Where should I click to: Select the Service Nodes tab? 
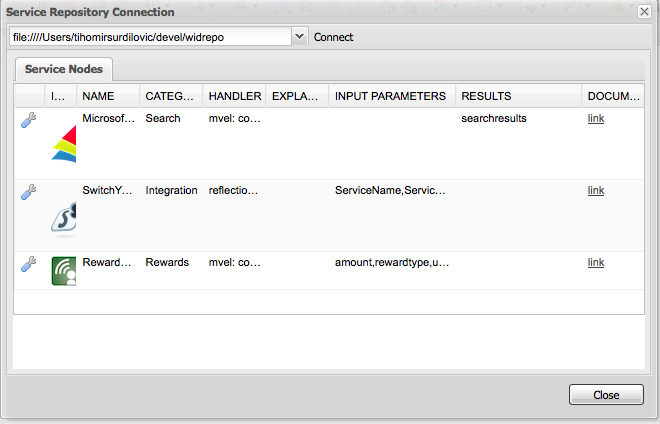click(x=64, y=69)
